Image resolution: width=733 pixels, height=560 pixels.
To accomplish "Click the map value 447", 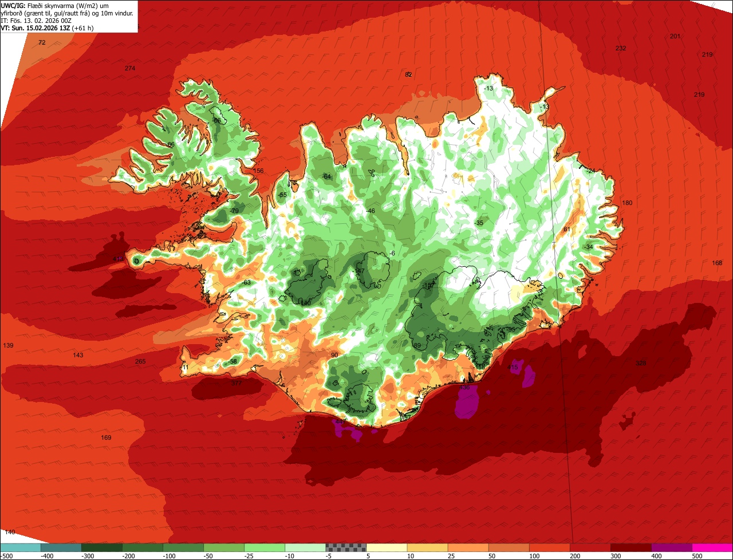I will 340,421.
